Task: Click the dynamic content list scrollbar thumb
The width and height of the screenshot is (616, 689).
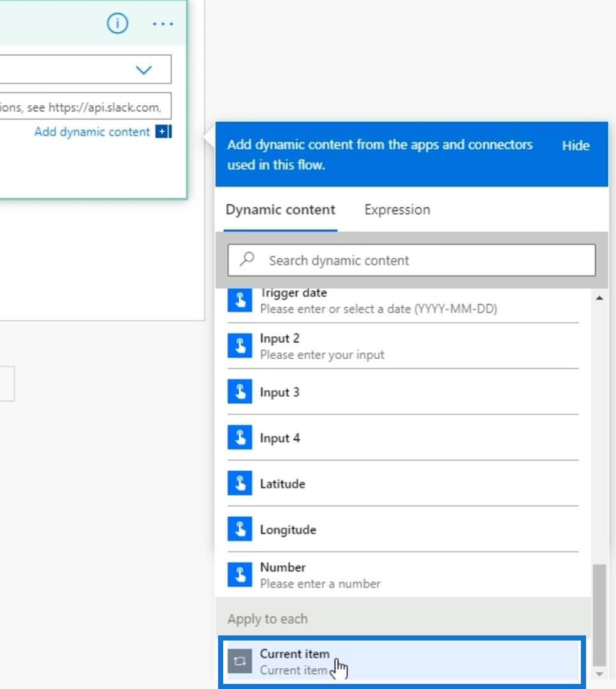Action: [599, 615]
